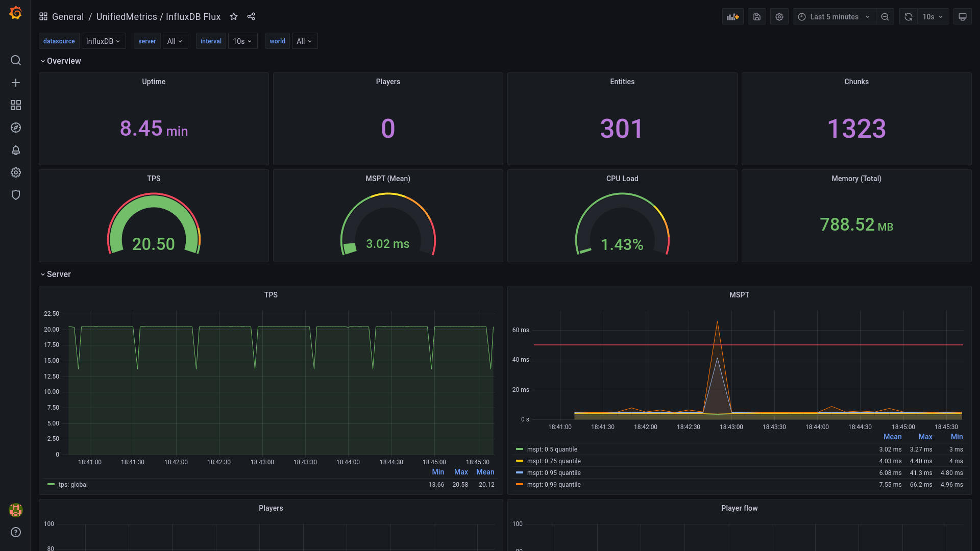Click the Add panel icon
Image resolution: width=980 pixels, height=551 pixels.
tap(732, 17)
